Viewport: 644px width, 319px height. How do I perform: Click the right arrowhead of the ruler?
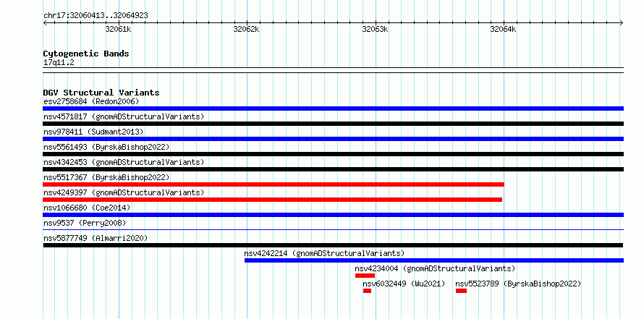tap(622, 22)
